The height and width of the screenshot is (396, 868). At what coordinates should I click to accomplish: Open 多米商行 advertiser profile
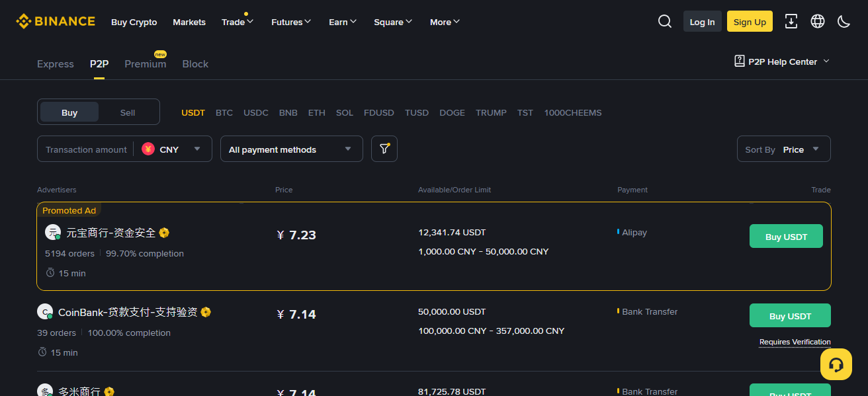click(79, 391)
